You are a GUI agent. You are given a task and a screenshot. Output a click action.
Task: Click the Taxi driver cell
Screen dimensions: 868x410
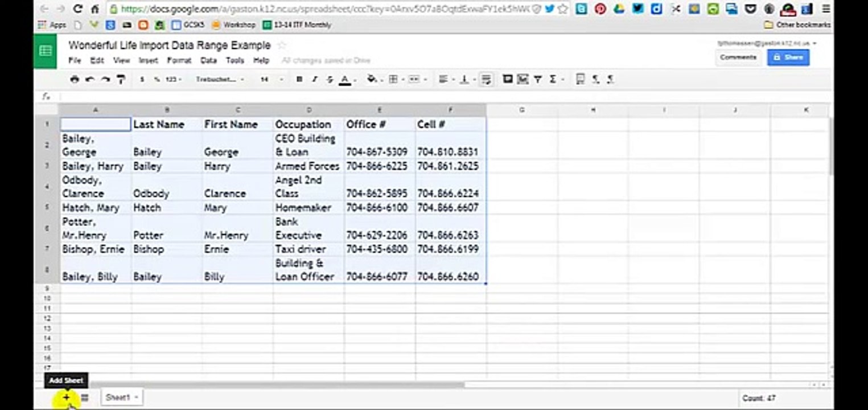[308, 249]
